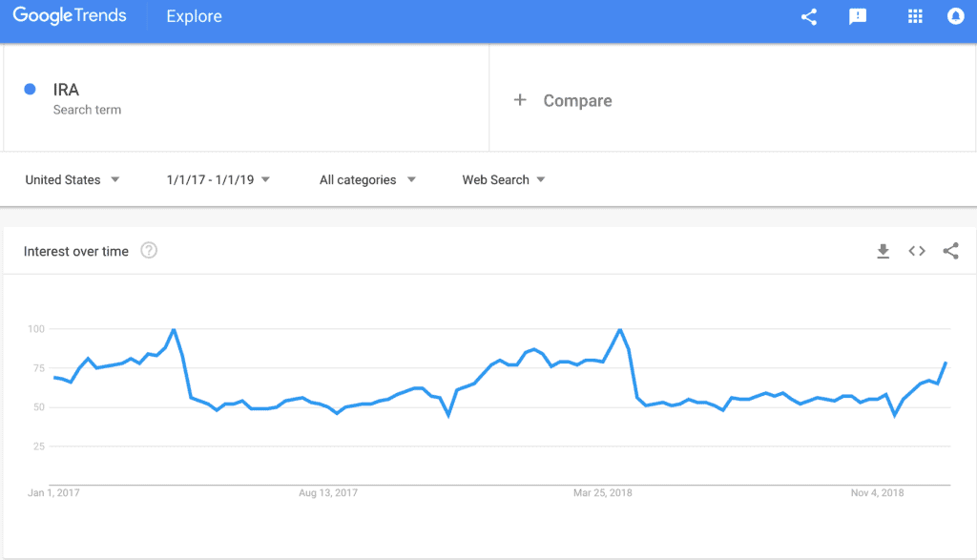Edit the IRA search term field
Viewport: 977px width, 560px height.
tap(246, 98)
